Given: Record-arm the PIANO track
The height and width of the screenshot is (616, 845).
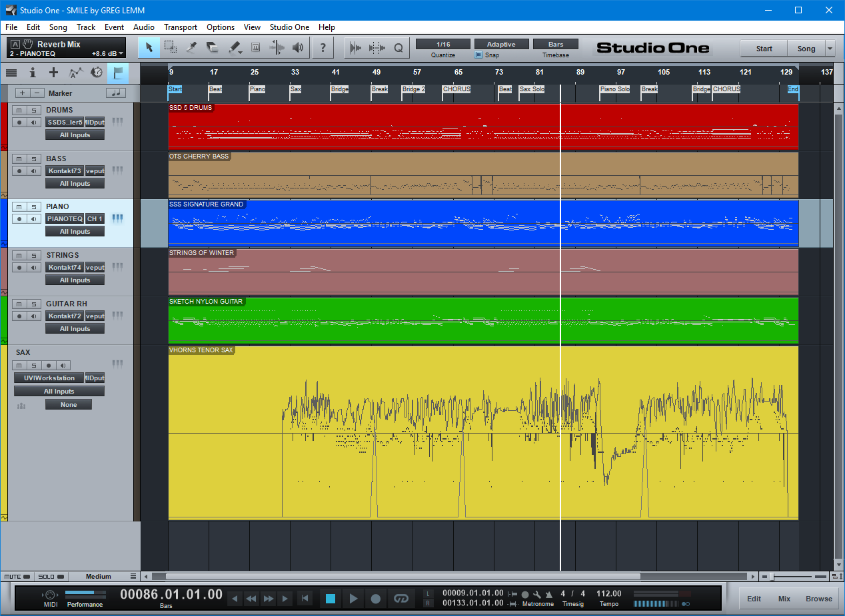Looking at the screenshot, I should click(x=20, y=219).
